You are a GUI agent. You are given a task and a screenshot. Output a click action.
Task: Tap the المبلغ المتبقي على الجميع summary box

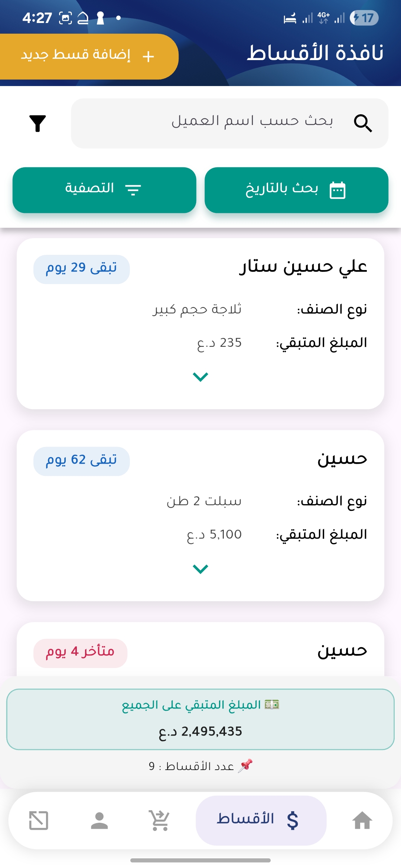[x=200, y=719]
